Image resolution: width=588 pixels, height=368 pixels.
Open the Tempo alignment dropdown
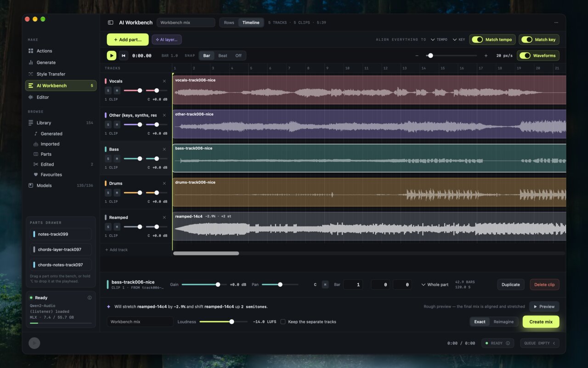(439, 40)
